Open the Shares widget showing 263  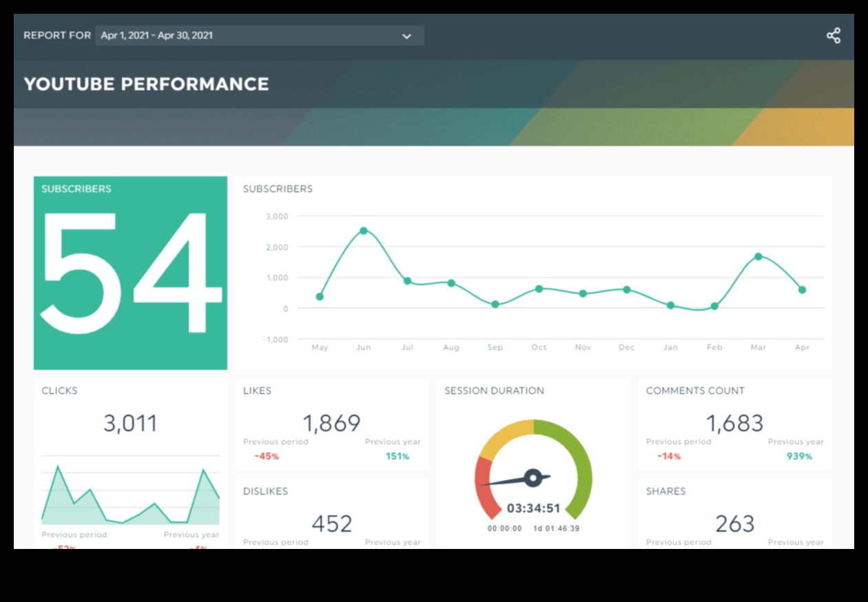[734, 513]
